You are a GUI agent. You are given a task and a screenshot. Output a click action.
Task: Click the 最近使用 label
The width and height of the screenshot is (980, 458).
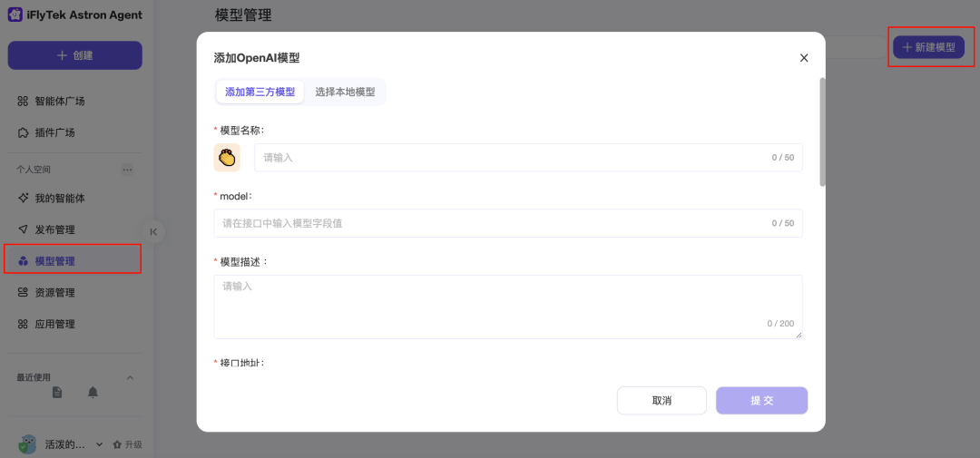(34, 377)
